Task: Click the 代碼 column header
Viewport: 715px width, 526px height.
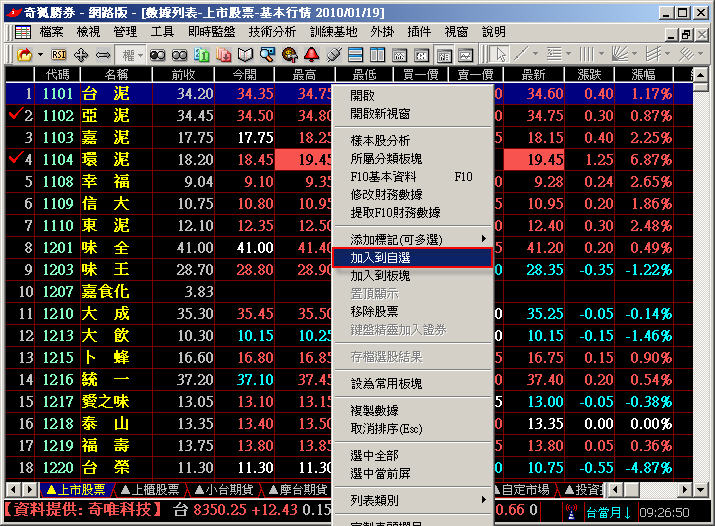Action: pos(58,74)
